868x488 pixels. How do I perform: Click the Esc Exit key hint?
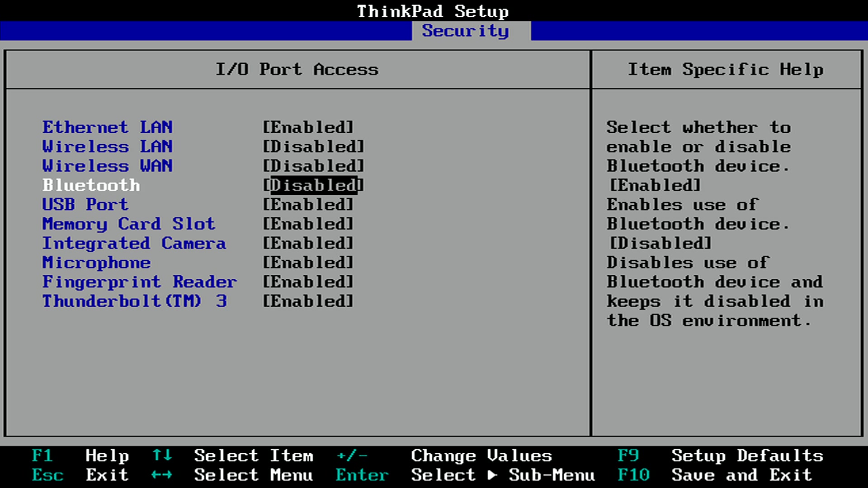point(80,475)
